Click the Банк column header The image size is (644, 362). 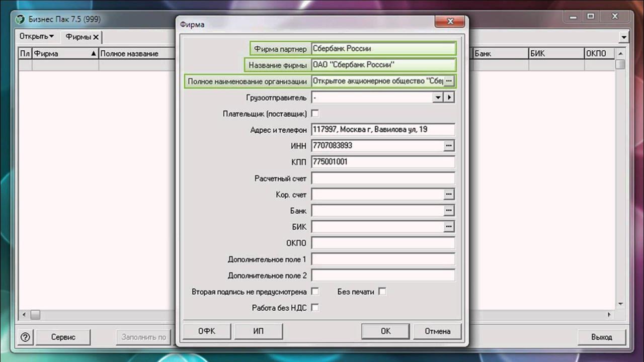(500, 53)
